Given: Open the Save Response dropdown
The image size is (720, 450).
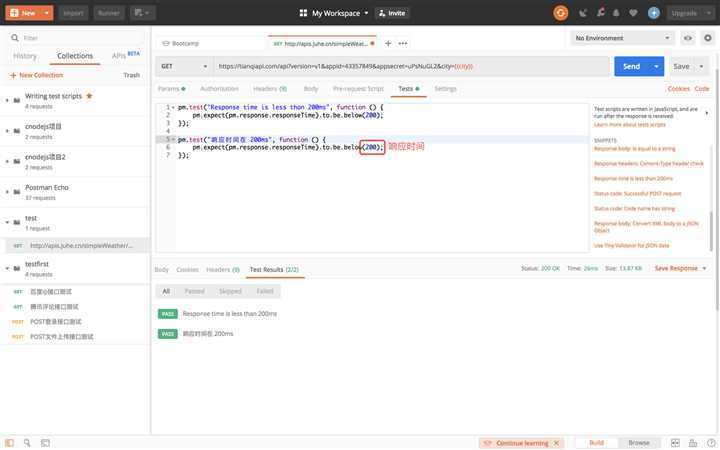Looking at the screenshot, I should coord(680,268).
